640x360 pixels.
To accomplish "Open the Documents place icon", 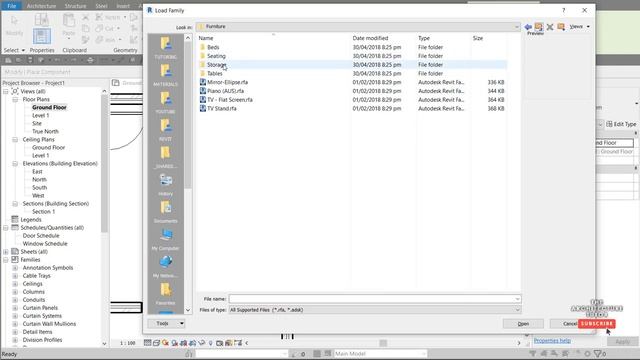I will coord(165,212).
